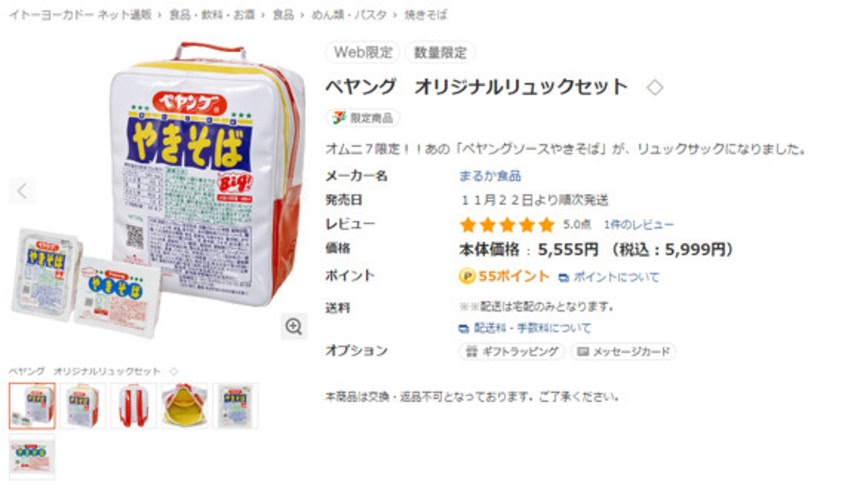Viewport: 860px width, 488px height.
Task: Click the ギフトラッピング gift icon option
Action: (x=512, y=351)
